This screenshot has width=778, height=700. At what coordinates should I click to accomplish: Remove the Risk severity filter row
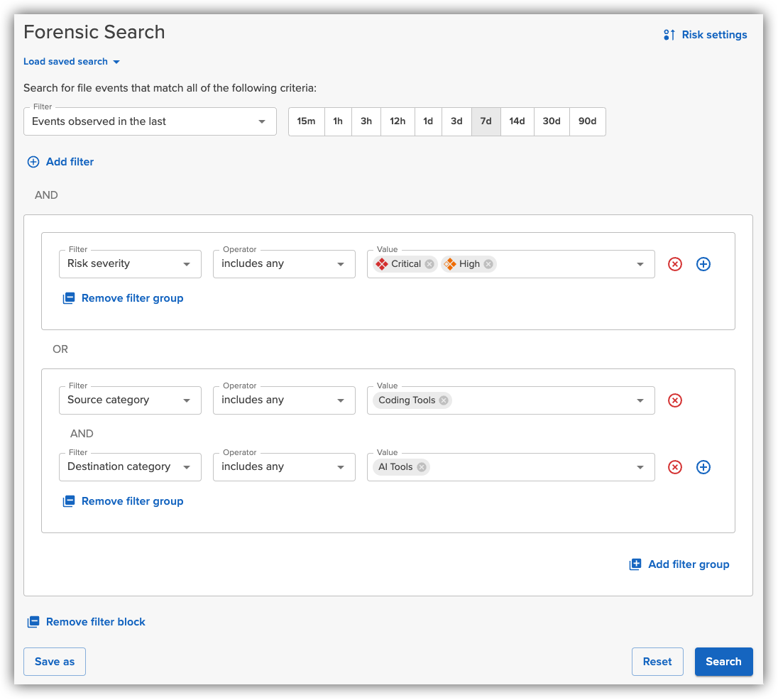[674, 263]
